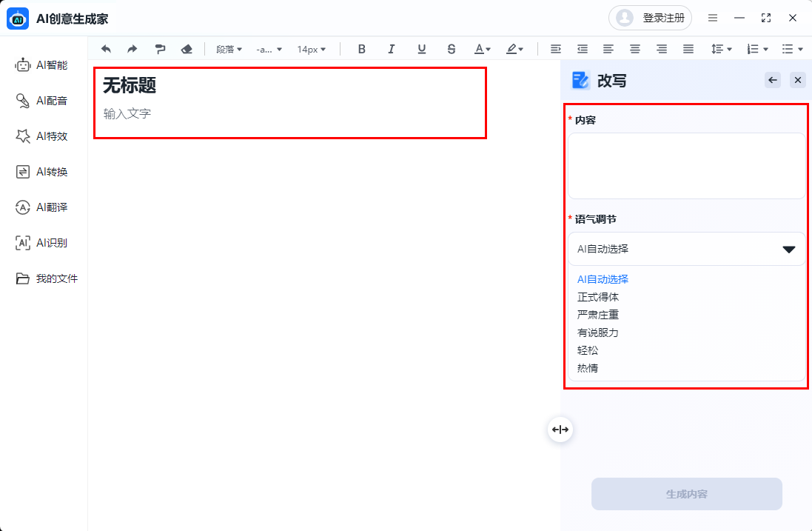Select the 轻松 tone option
Screen dimensions: 812x531
click(x=587, y=350)
